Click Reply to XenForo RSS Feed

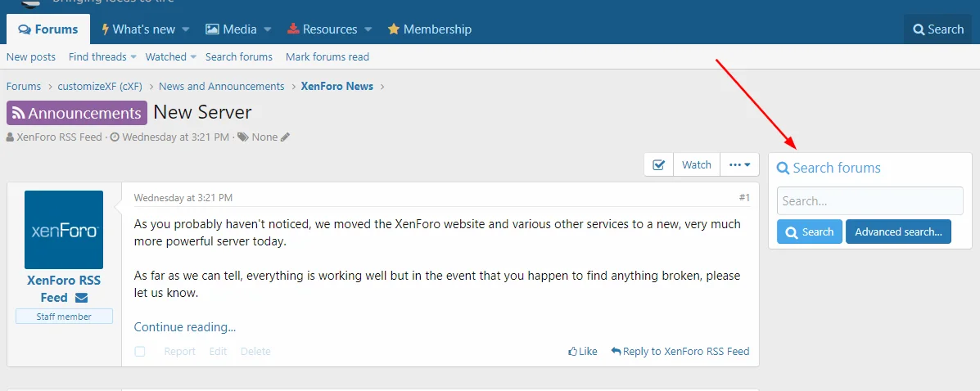tap(680, 352)
